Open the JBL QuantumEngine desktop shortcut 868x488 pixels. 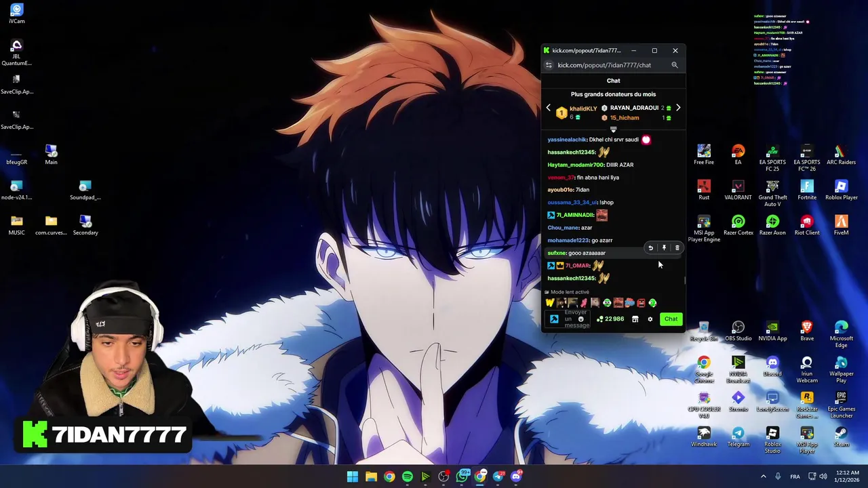(17, 53)
